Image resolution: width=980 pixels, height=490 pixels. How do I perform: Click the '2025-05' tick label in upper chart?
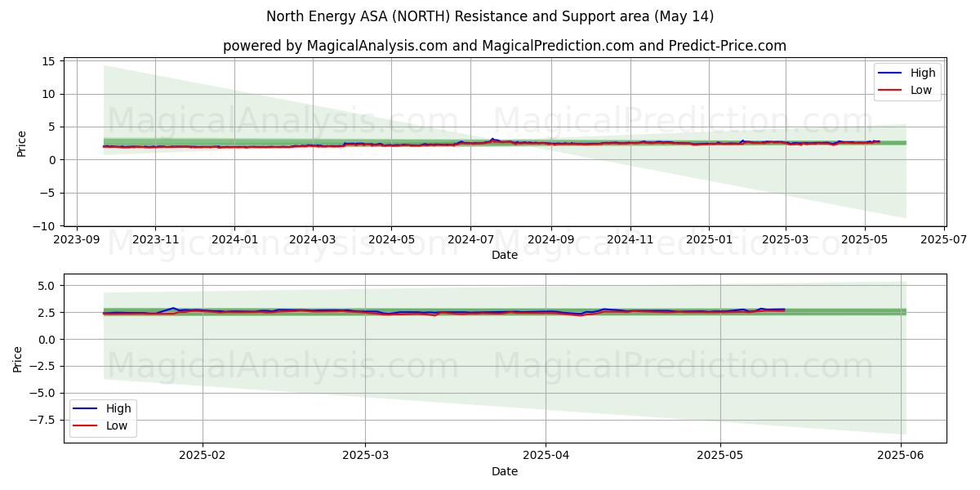(x=864, y=239)
